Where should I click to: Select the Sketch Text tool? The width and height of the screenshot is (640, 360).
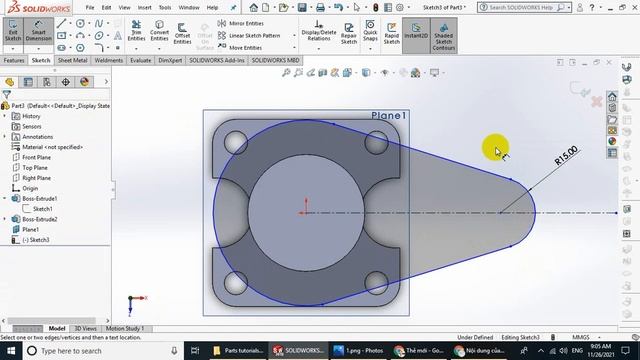118,36
